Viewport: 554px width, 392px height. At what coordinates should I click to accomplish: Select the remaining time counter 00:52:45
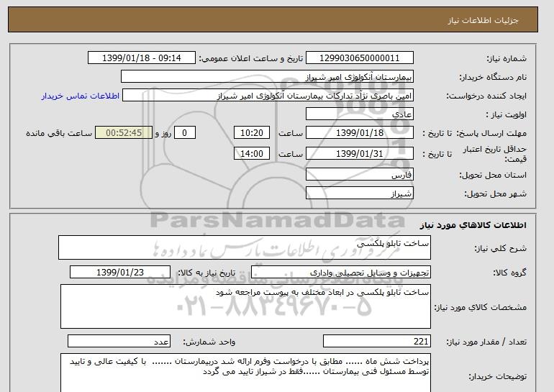coord(124,133)
